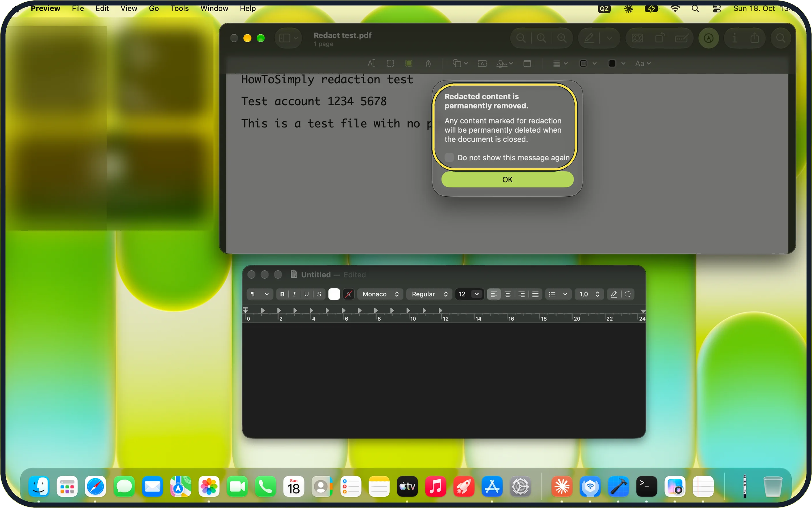Toggle the Markup toolbar button

(x=708, y=38)
